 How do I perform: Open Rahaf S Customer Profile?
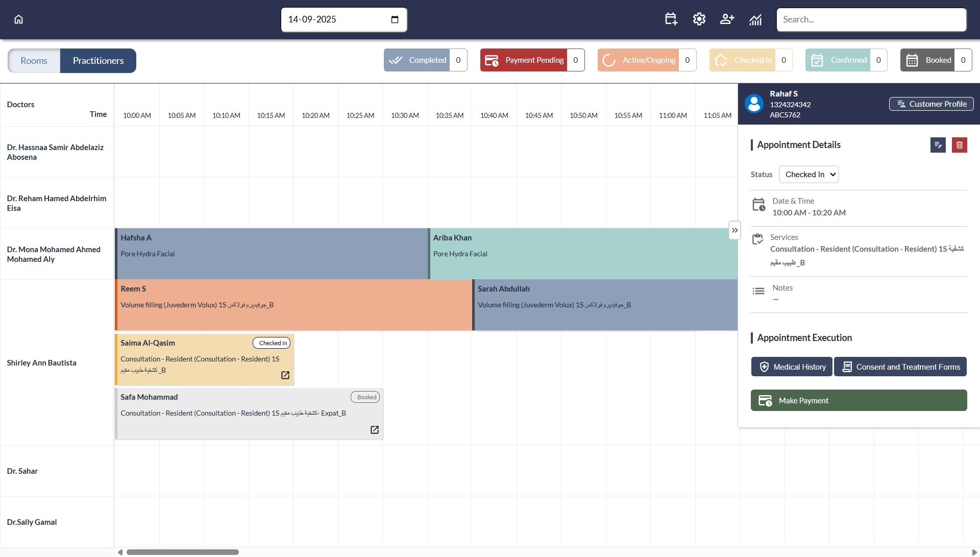[x=931, y=104]
